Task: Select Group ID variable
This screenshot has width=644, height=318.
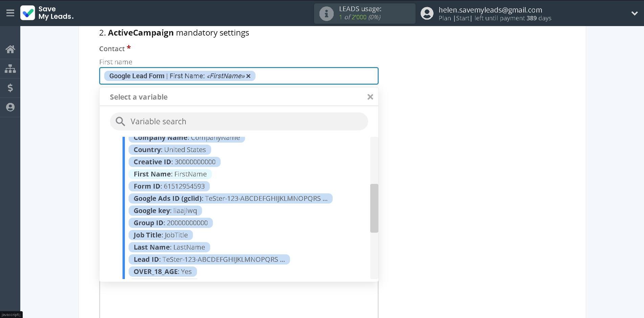Action: tap(171, 223)
